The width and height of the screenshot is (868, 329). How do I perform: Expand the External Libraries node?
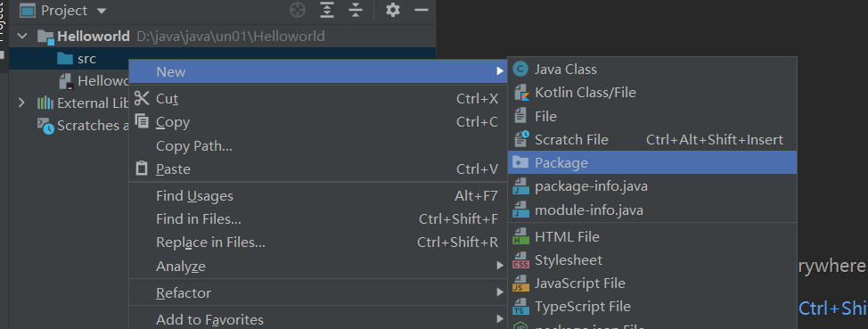click(x=21, y=103)
